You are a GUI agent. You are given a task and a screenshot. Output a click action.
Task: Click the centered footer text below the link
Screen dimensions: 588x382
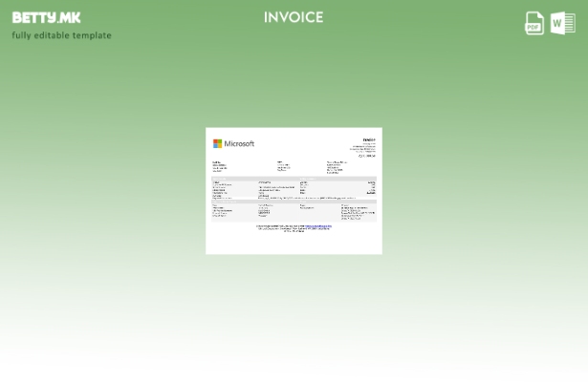pos(294,230)
